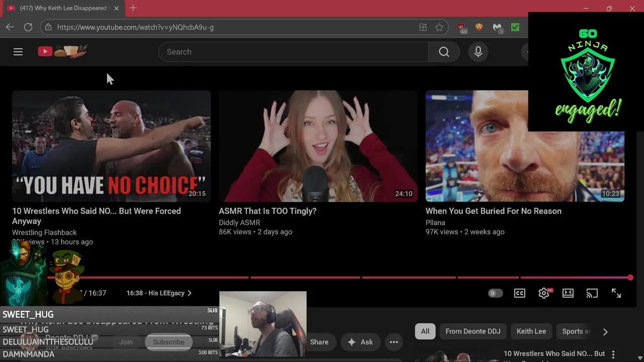
Task: Visit Diddly ASMR channel
Action: [239, 222]
